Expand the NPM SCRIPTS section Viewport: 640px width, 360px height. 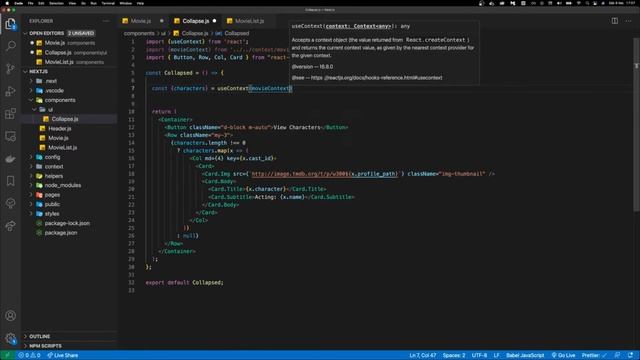tap(45, 346)
